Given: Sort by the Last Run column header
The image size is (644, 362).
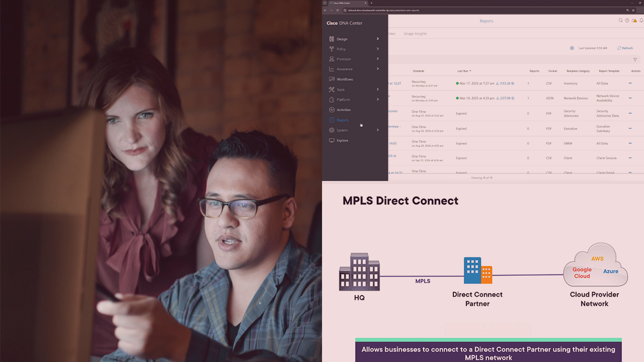Looking at the screenshot, I should 464,71.
